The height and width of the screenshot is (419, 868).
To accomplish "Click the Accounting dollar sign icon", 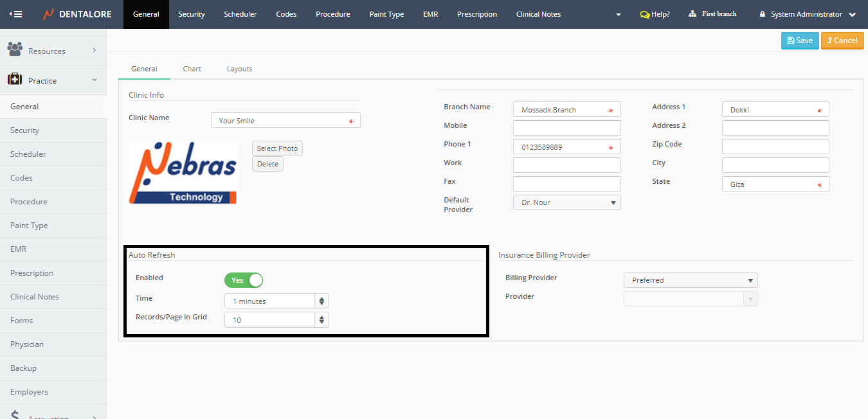I will pos(15,415).
